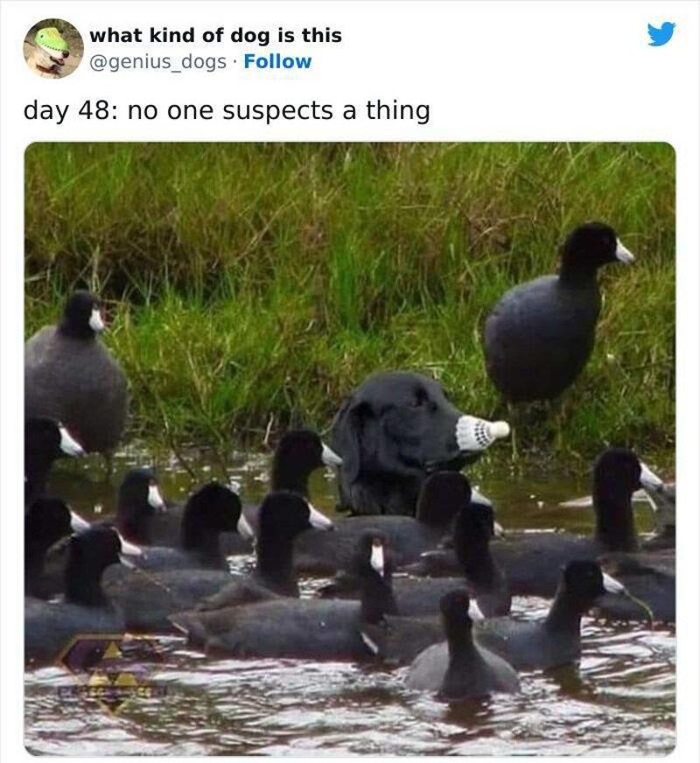700x763 pixels.
Task: Select the @genius_dogs handle text
Action: (x=157, y=62)
